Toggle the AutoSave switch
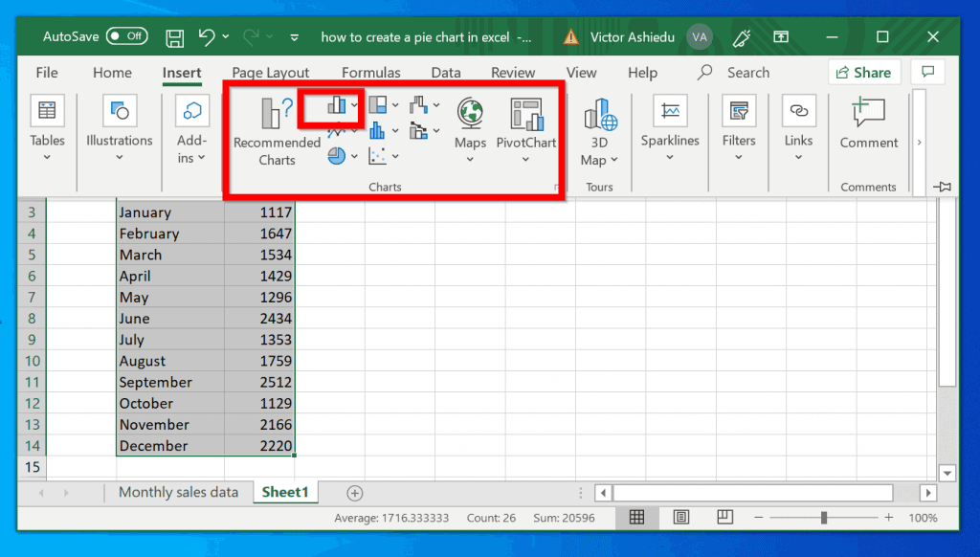This screenshot has width=980, height=557. 126,36
